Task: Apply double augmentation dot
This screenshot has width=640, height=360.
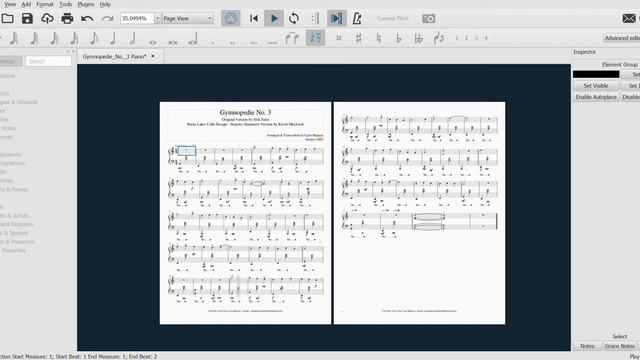Action: tap(233, 42)
